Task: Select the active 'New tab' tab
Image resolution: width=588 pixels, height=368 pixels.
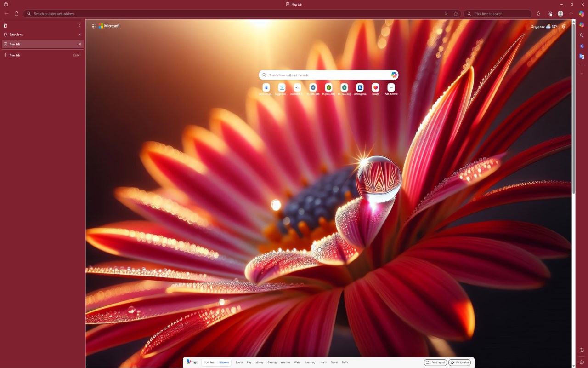Action: pyautogui.click(x=43, y=44)
